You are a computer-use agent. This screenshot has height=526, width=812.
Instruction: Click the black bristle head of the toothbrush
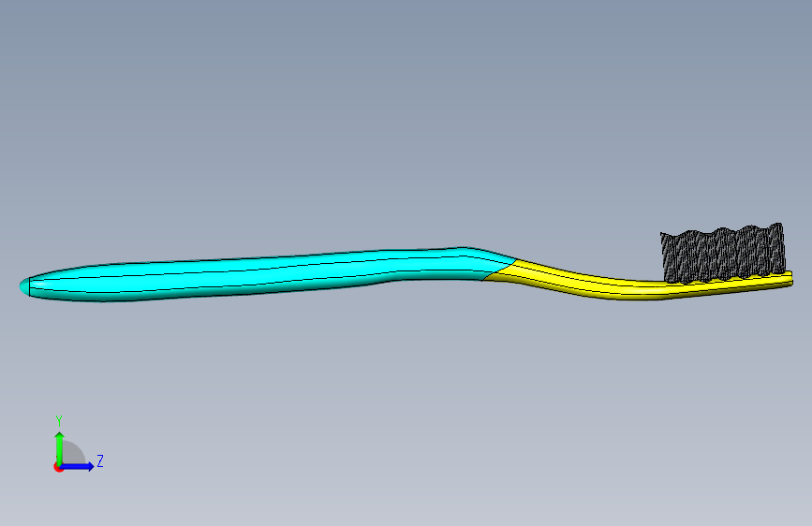[723, 253]
